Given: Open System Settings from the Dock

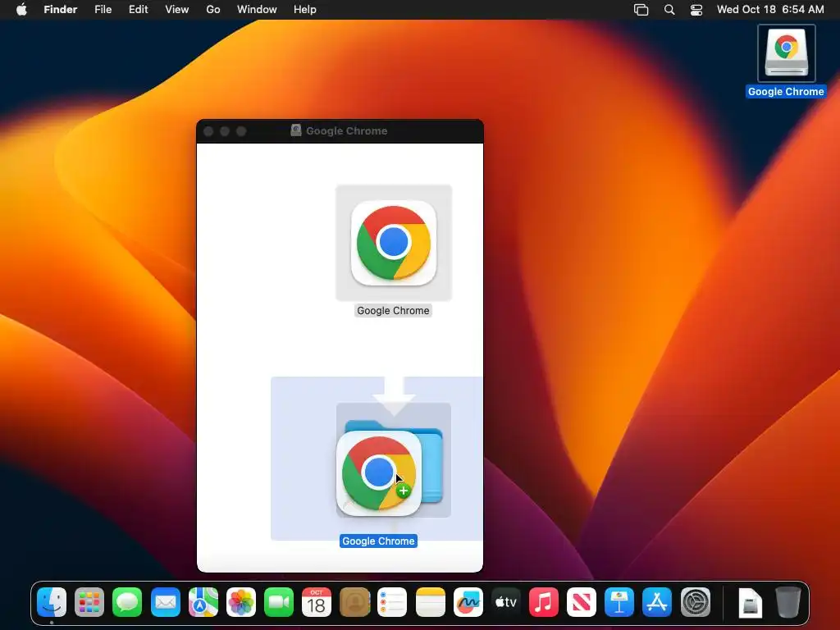Looking at the screenshot, I should tap(696, 603).
